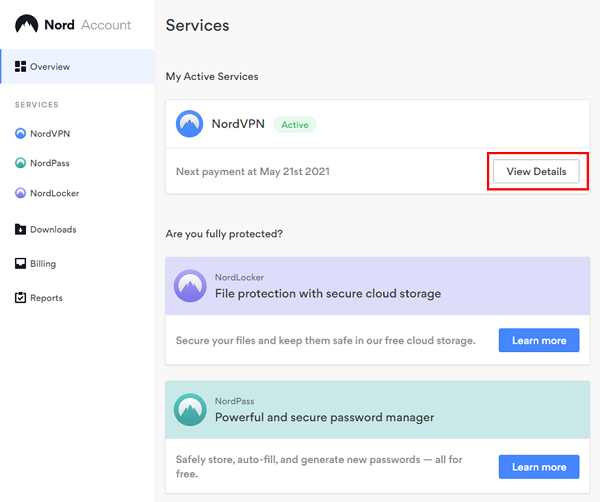Click the NordPass promo card logo
This screenshot has height=502, width=600.
coord(190,409)
